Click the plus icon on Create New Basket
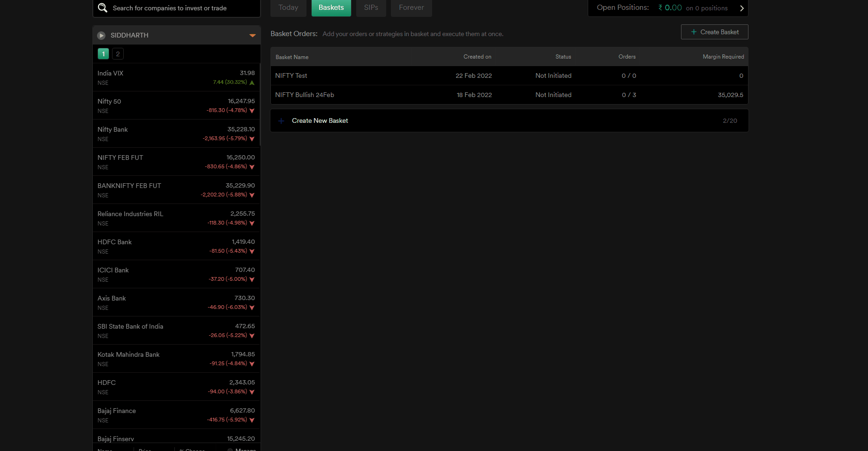 pos(281,121)
